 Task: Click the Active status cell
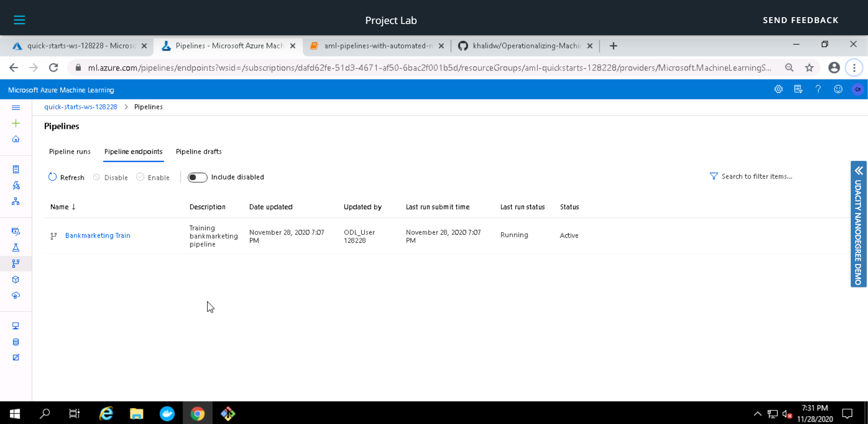tap(569, 236)
